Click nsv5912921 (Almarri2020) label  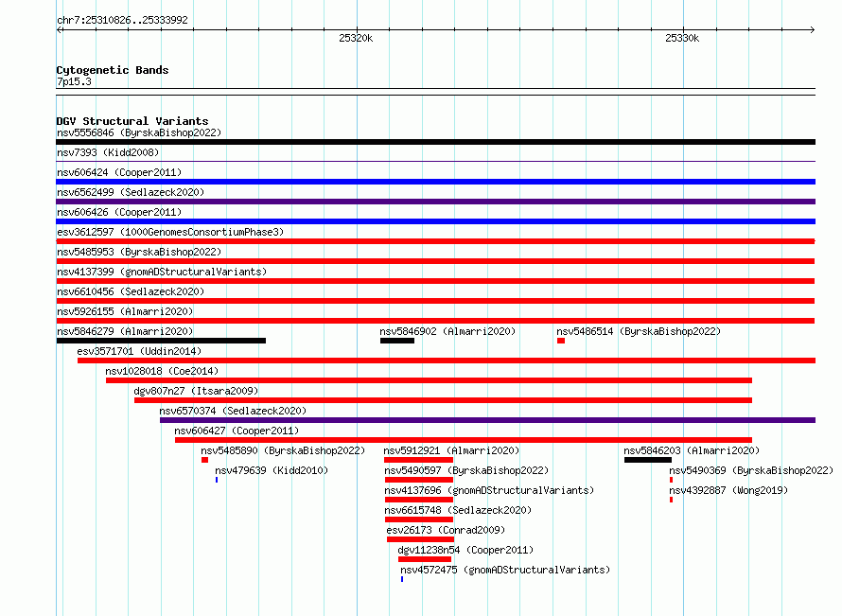coord(451,450)
